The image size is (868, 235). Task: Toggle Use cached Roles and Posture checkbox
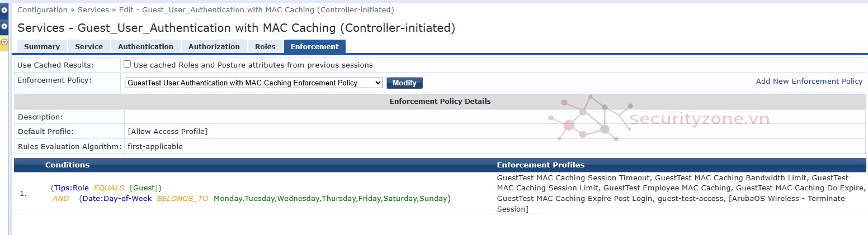(x=128, y=64)
